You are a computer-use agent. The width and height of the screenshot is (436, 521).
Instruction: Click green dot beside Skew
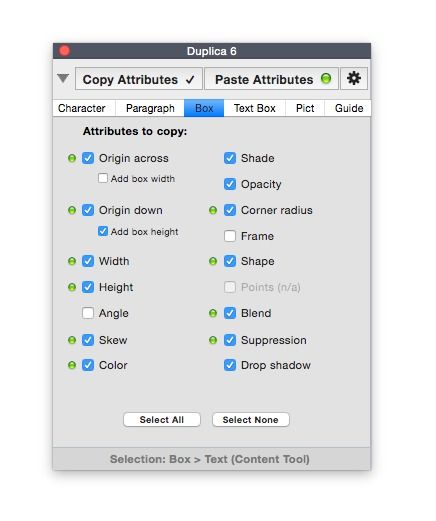pyautogui.click(x=72, y=340)
